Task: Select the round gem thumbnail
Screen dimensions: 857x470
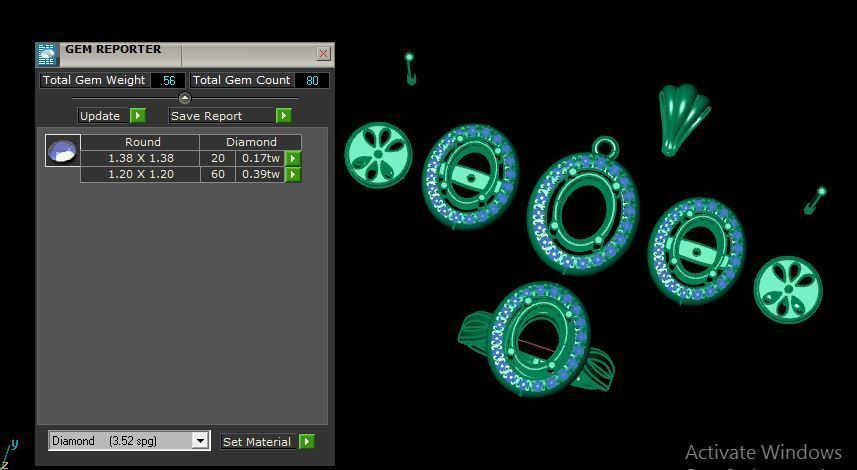Action: tap(62, 150)
